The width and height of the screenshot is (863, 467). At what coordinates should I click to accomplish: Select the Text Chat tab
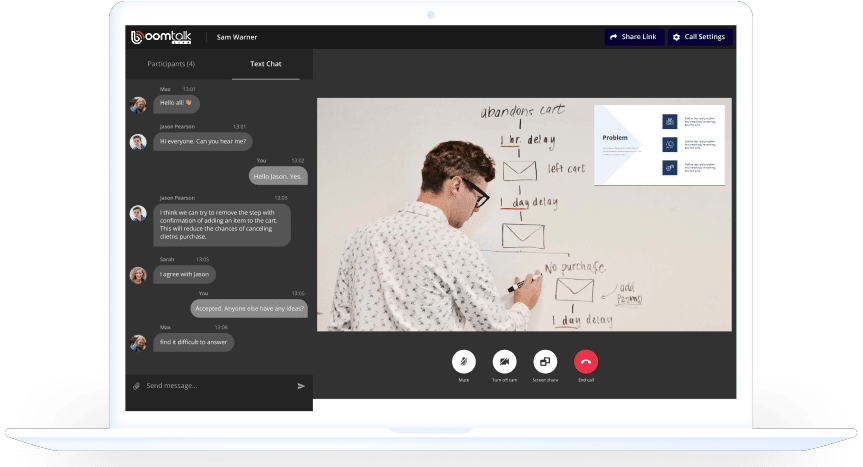(266, 64)
